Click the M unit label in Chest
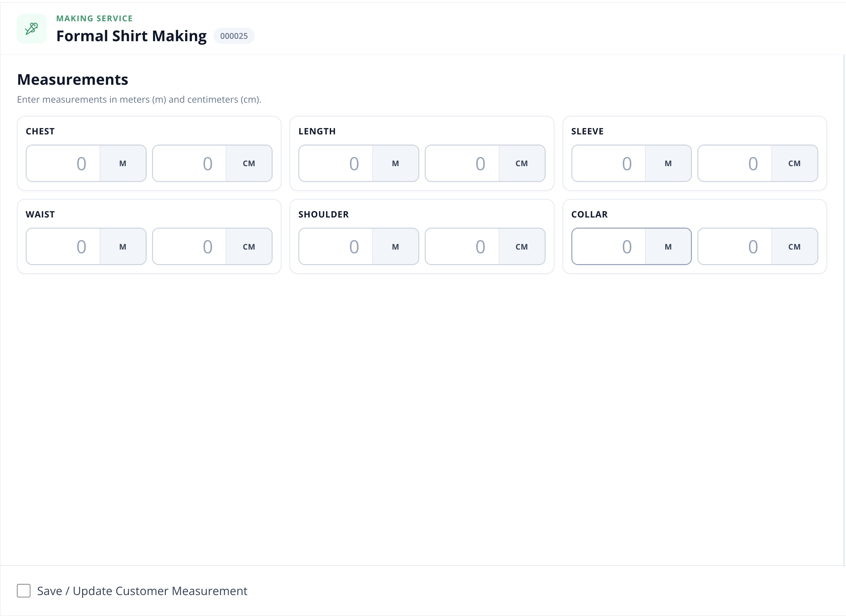The height and width of the screenshot is (616, 846). [x=123, y=163]
